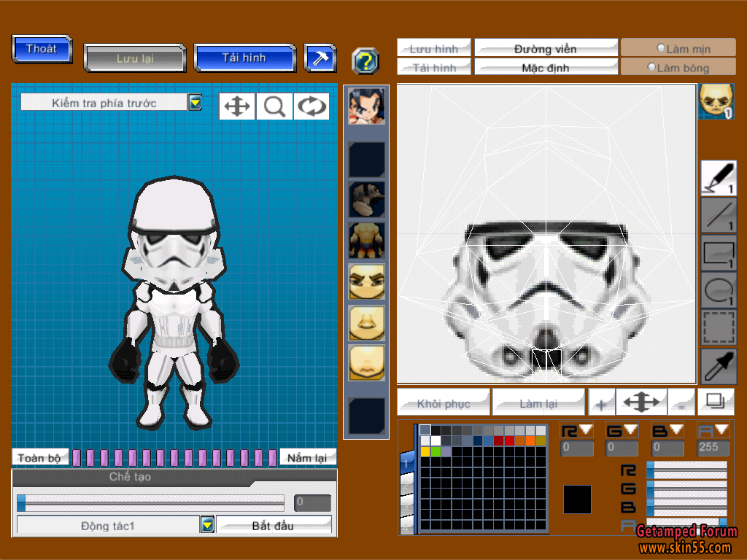
Task: Click the Lưu lại save button
Action: pos(135,58)
